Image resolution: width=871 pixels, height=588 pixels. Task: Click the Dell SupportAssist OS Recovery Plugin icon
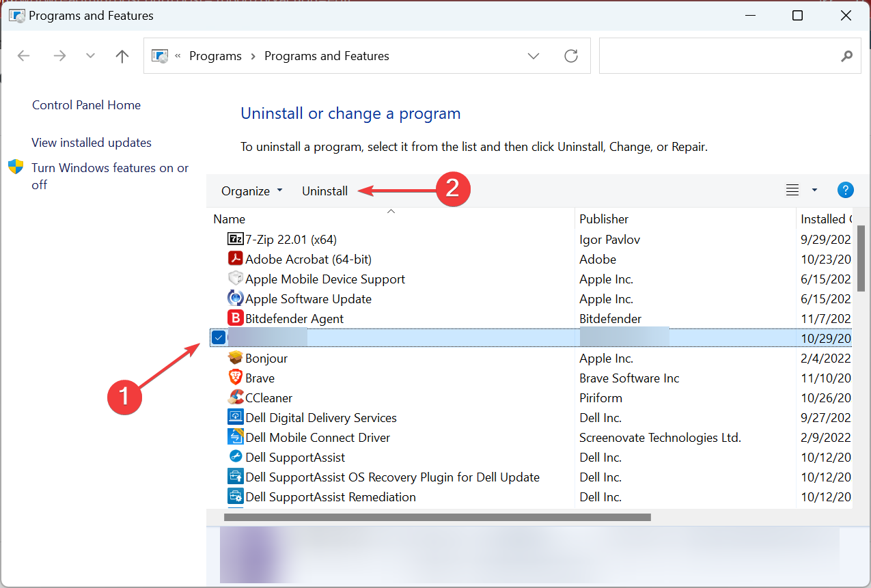point(236,477)
